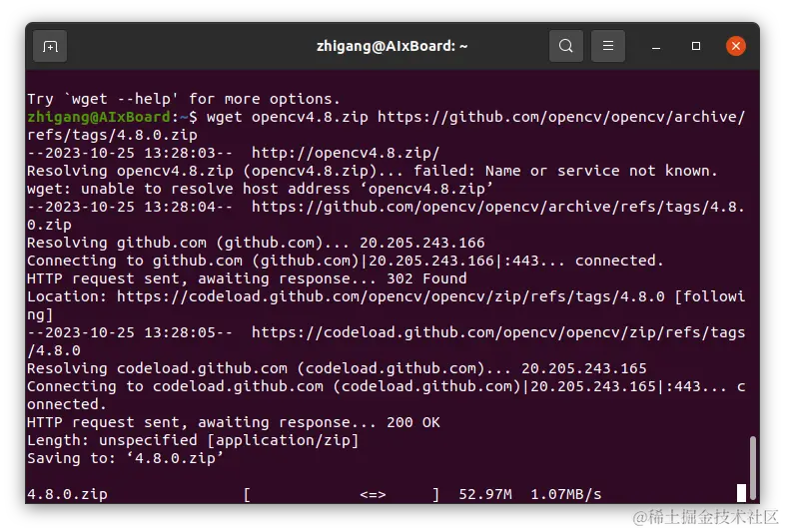Click IP address 20.205.243.165 in Resolving line
Screen dimensions: 785x532
tap(583, 369)
